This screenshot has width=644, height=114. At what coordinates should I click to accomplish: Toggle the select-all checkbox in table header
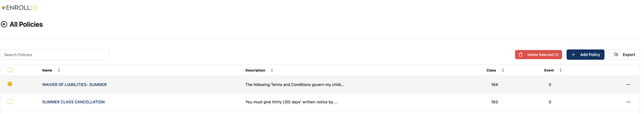point(10,70)
